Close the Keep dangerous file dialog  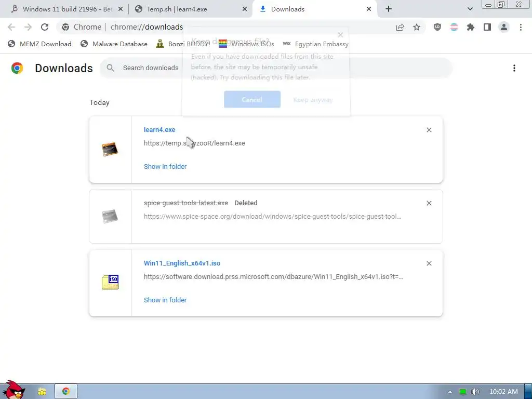coord(341,35)
